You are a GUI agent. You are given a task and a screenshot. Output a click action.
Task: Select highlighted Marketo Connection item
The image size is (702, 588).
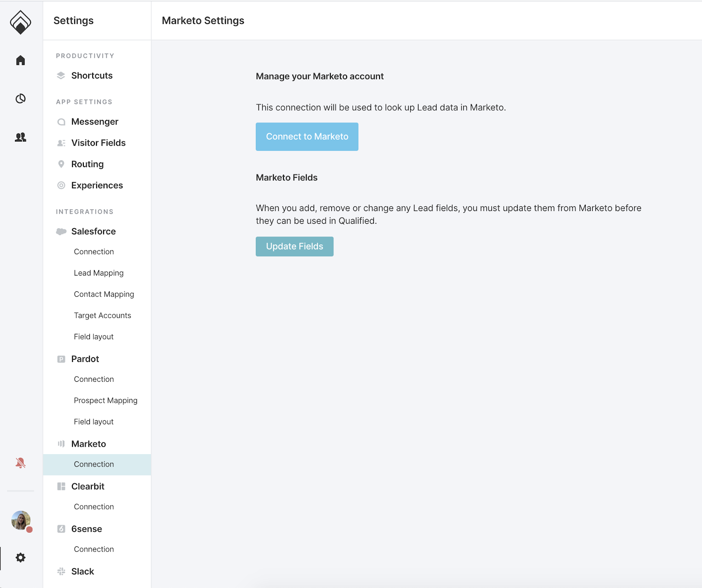(x=97, y=464)
